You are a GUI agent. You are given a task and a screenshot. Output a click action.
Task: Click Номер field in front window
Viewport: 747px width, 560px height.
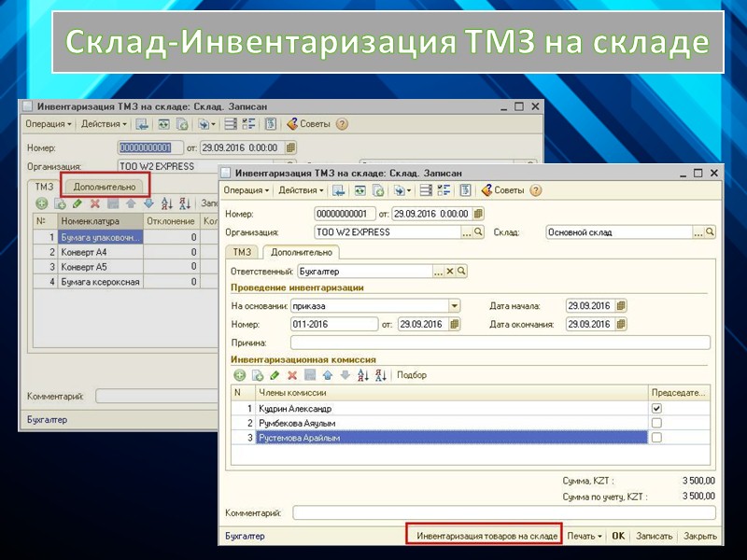pos(345,214)
